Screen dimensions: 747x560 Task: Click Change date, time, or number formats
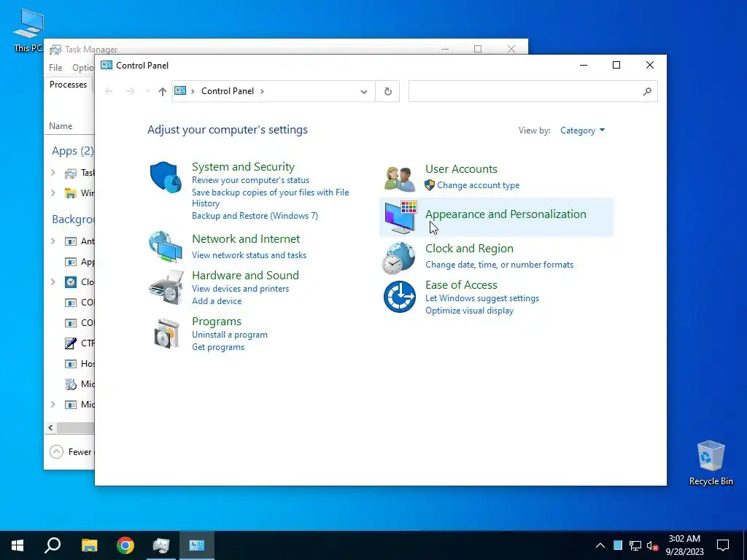point(499,265)
